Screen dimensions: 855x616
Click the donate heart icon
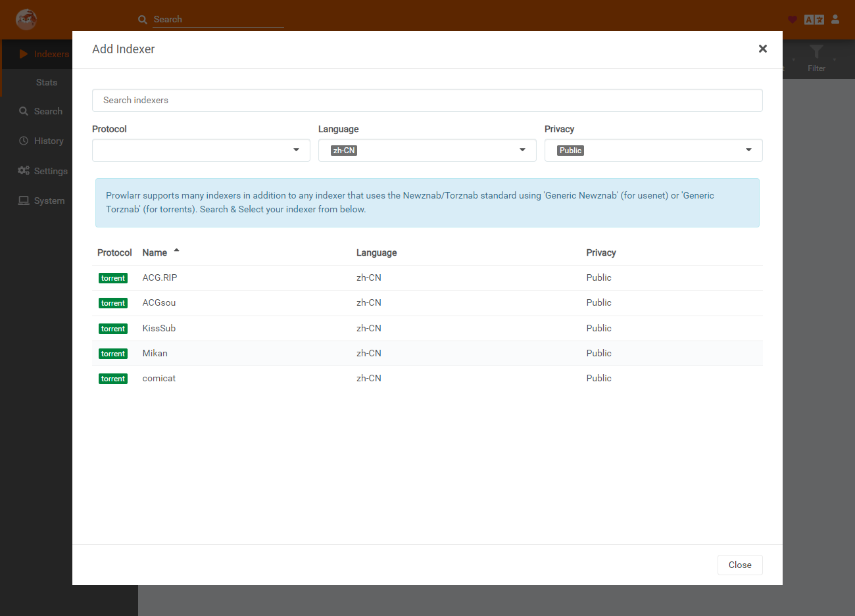[793, 20]
